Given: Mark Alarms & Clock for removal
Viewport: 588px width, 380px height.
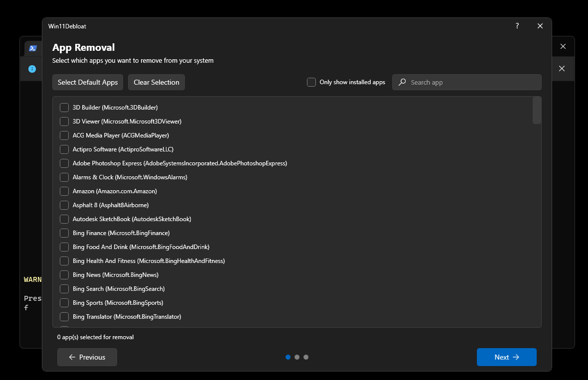Looking at the screenshot, I should 64,177.
